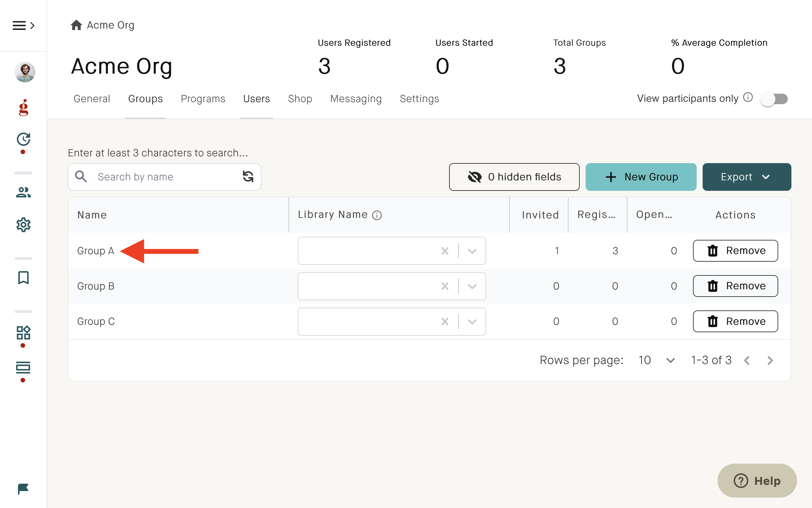Screen dimensions: 812x508
Task: Click the flag icon at sidebar bottom
Action: 23,489
